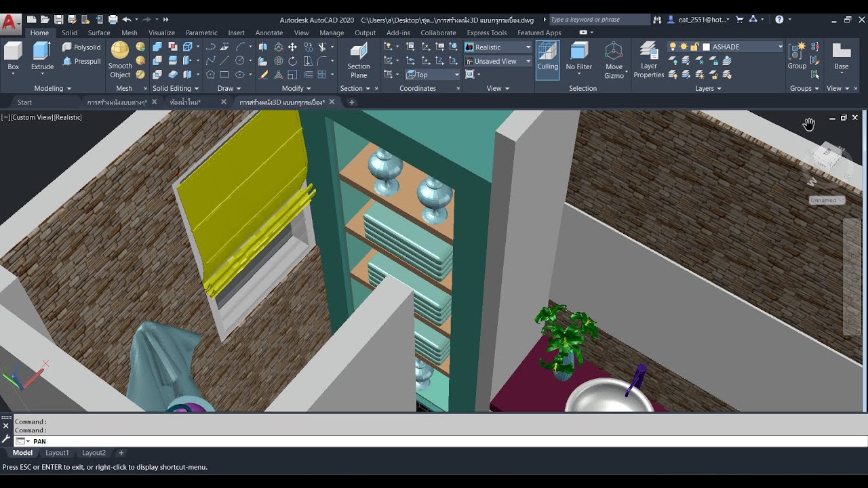Click the Save icon in quick access toolbar
Image resolution: width=868 pixels, height=488 pixels.
coord(58,20)
